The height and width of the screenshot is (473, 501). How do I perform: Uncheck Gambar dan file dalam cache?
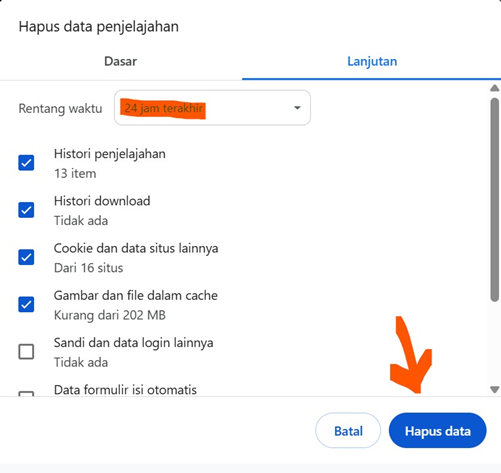click(x=26, y=304)
